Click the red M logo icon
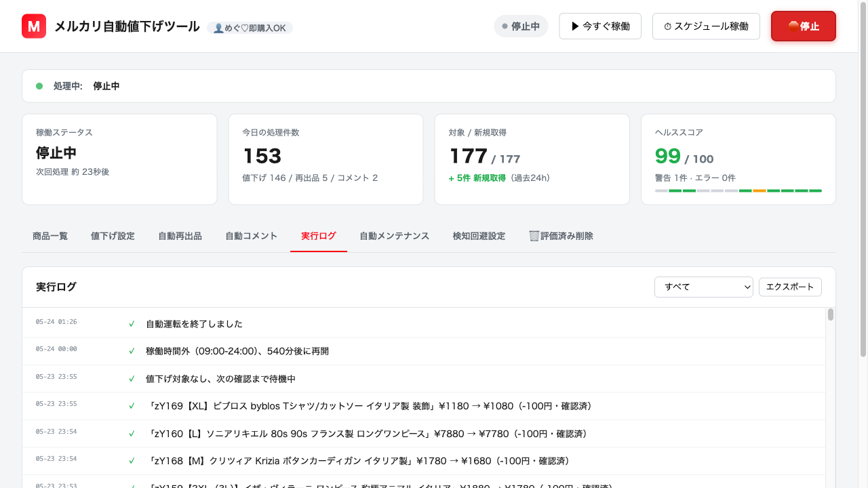The height and width of the screenshot is (488, 868). pos(34,26)
